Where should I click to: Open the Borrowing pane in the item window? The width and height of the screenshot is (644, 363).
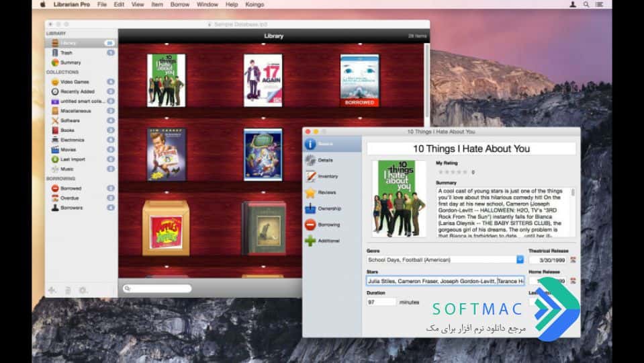coord(332,225)
